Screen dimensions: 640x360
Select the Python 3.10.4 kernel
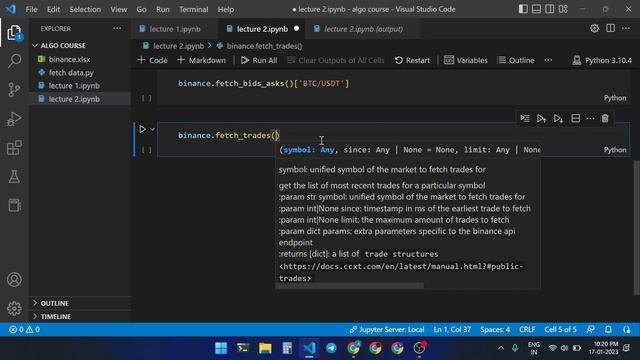point(602,60)
